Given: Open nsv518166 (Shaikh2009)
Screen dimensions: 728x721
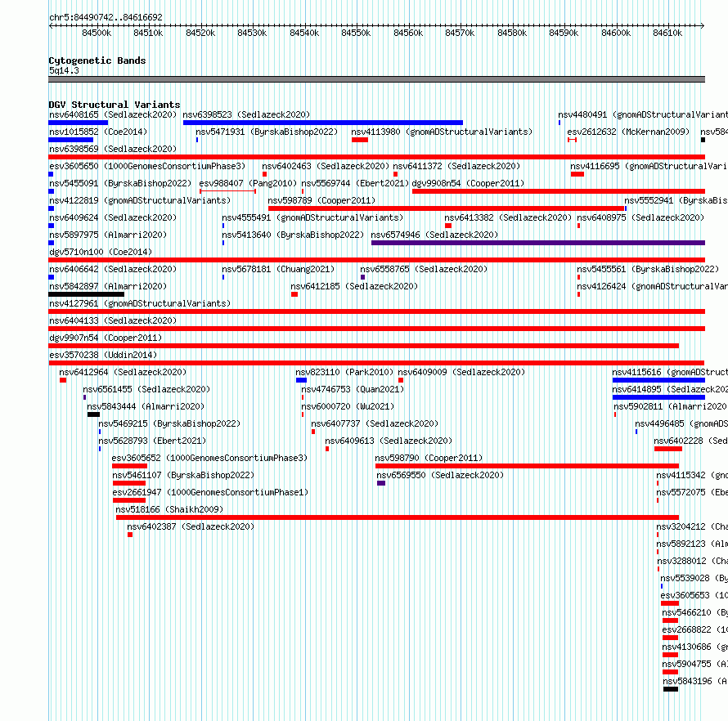Looking at the screenshot, I should [x=169, y=509].
